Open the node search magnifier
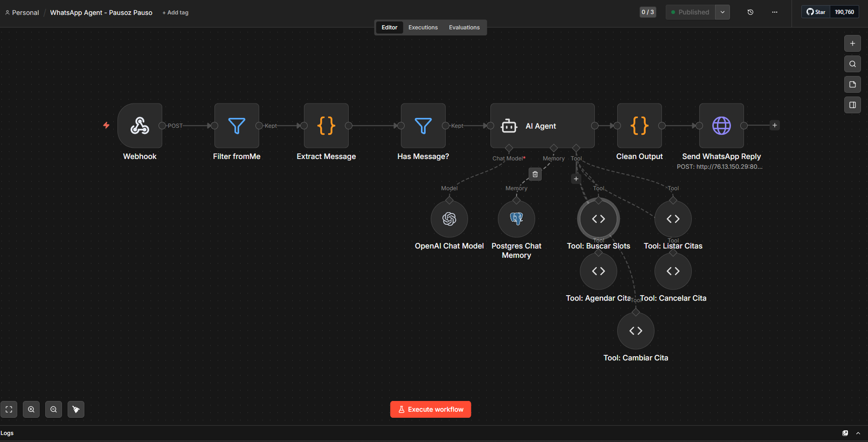This screenshot has width=868, height=442. 853,64
